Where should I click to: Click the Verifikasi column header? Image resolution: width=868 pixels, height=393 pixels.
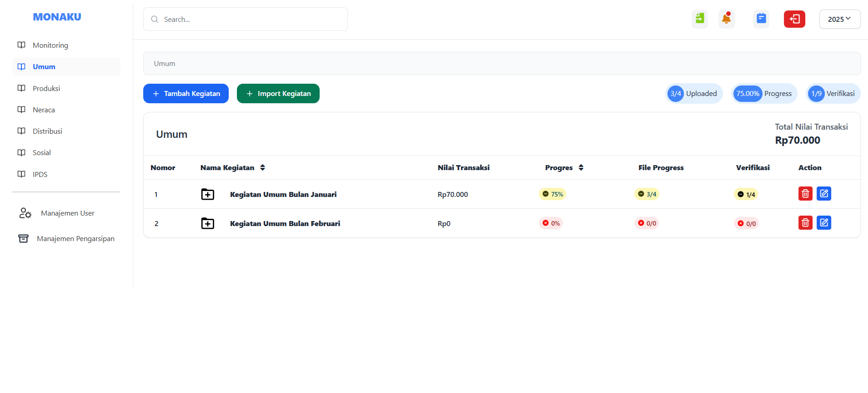[753, 168]
